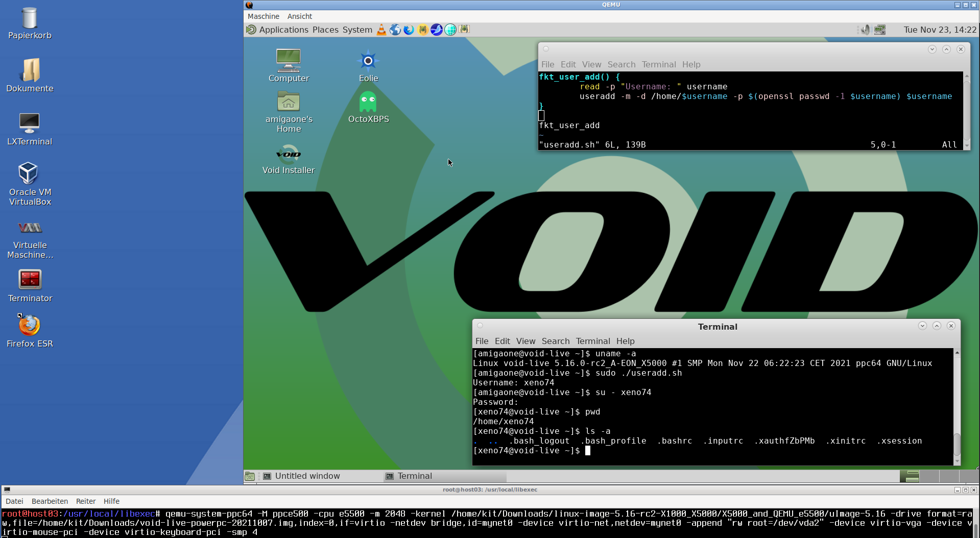Open the System menu in the panel
The width and height of the screenshot is (980, 538).
click(357, 30)
